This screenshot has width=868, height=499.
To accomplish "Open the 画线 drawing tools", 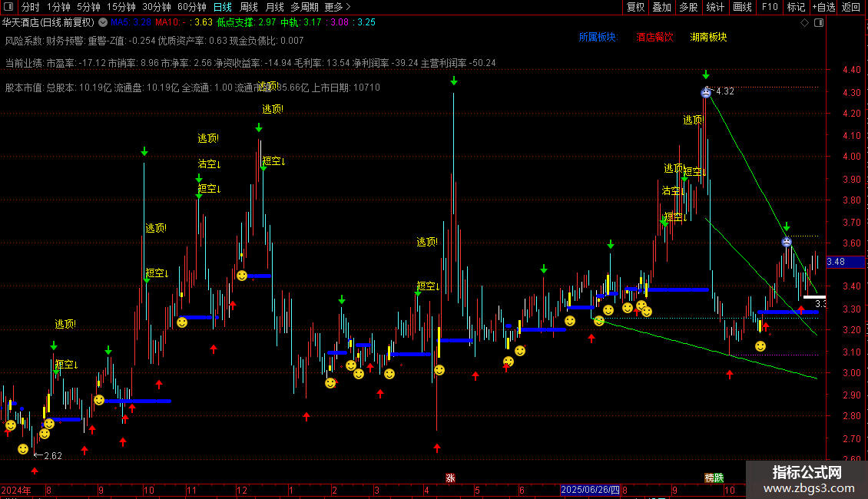I will (742, 7).
